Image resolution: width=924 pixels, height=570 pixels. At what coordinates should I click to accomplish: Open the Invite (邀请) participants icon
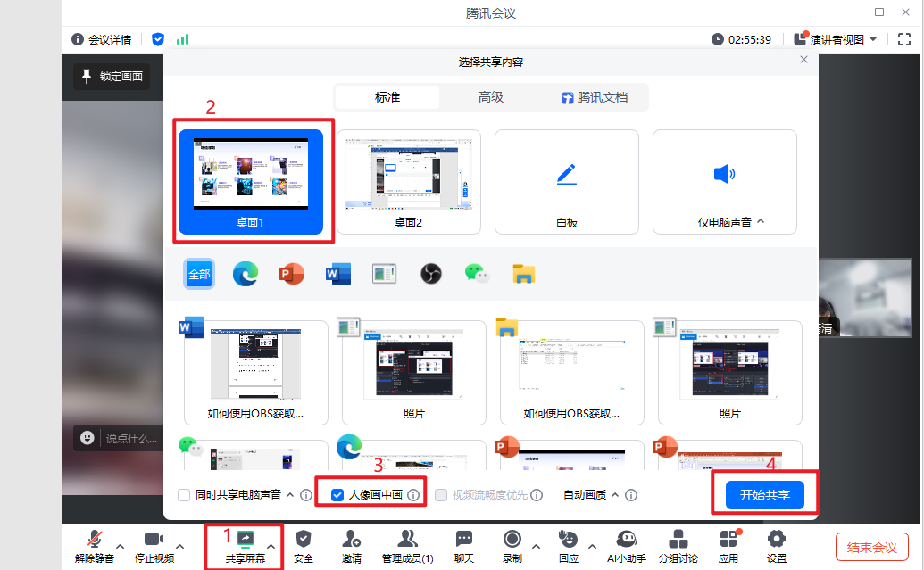(351, 540)
